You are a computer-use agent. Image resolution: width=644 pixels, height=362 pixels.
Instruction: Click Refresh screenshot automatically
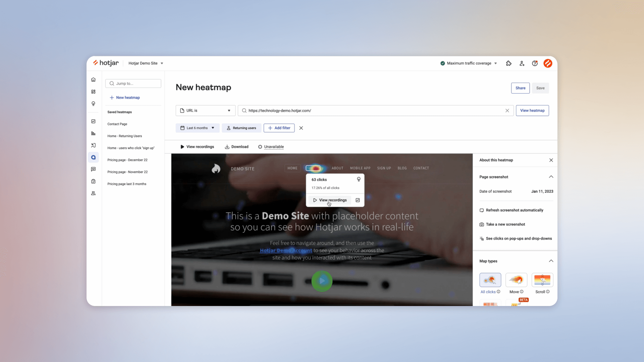[x=512, y=210]
